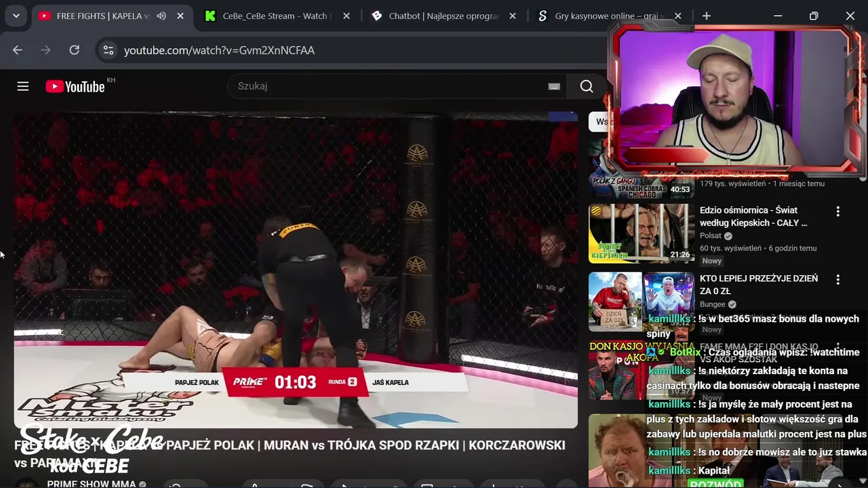Screen dimensions: 868x488
Task: Close the Chatbot tab
Action: (x=513, y=16)
